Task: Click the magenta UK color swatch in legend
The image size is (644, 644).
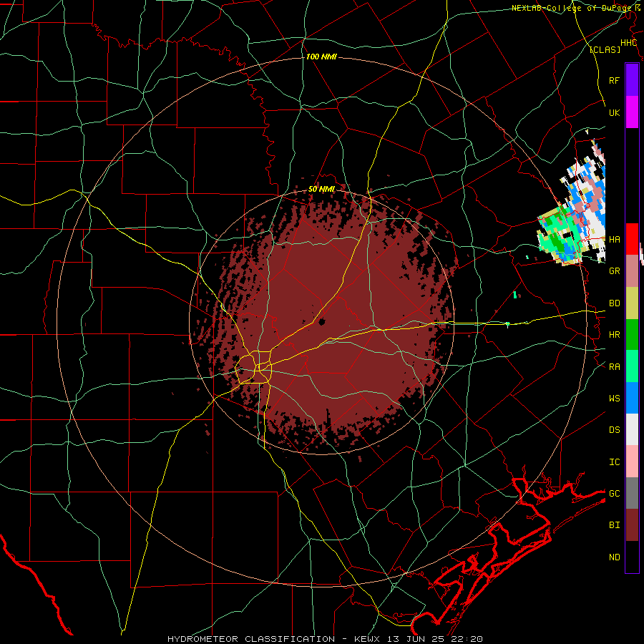Action: point(632,112)
